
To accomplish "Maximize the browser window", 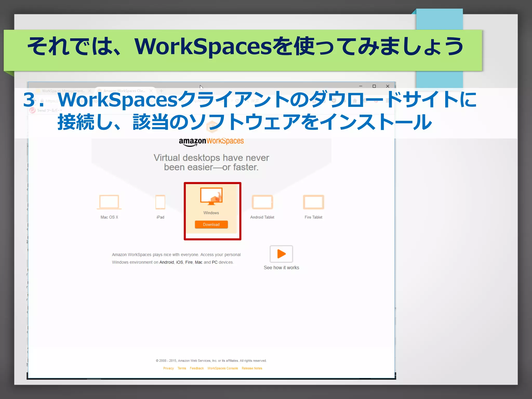I will (x=374, y=86).
